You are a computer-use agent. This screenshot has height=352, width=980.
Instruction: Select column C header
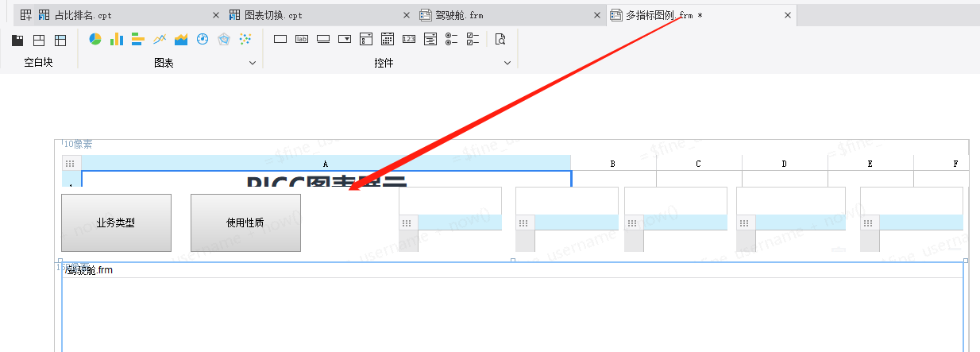coord(699,163)
